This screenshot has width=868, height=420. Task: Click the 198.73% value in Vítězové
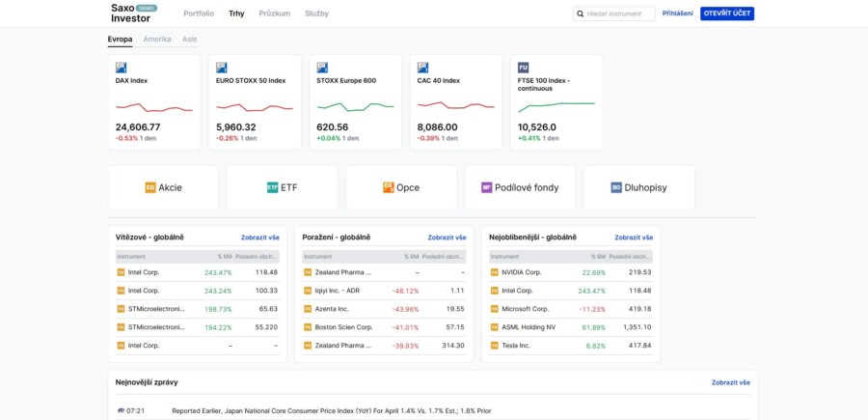point(220,309)
